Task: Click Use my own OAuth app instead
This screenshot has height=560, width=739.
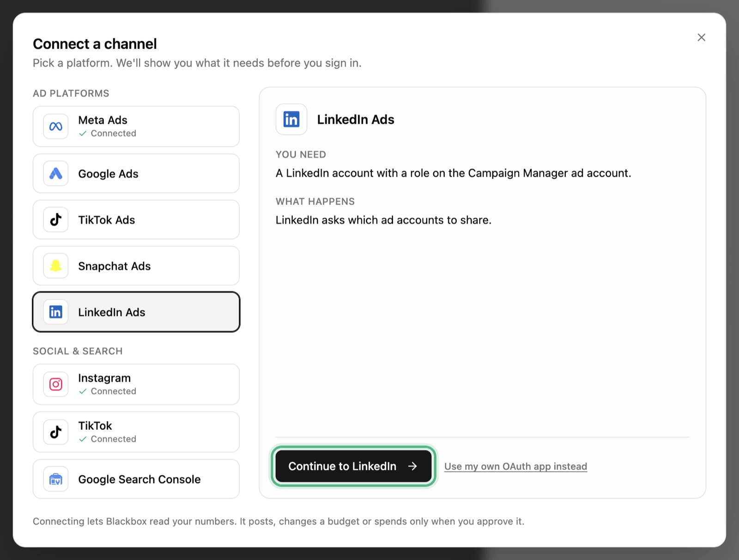Action: 515,466
